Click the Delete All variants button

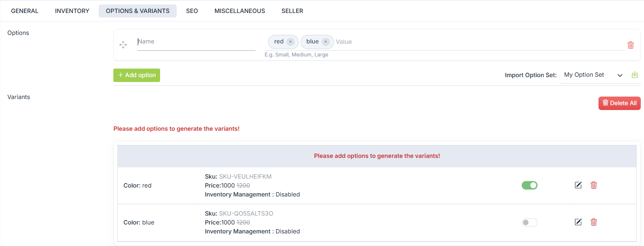coord(619,103)
